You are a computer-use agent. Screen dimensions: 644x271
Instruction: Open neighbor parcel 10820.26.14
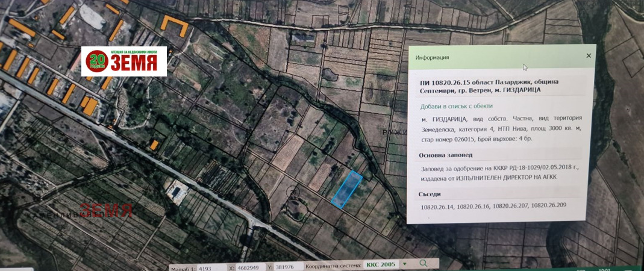(437, 207)
